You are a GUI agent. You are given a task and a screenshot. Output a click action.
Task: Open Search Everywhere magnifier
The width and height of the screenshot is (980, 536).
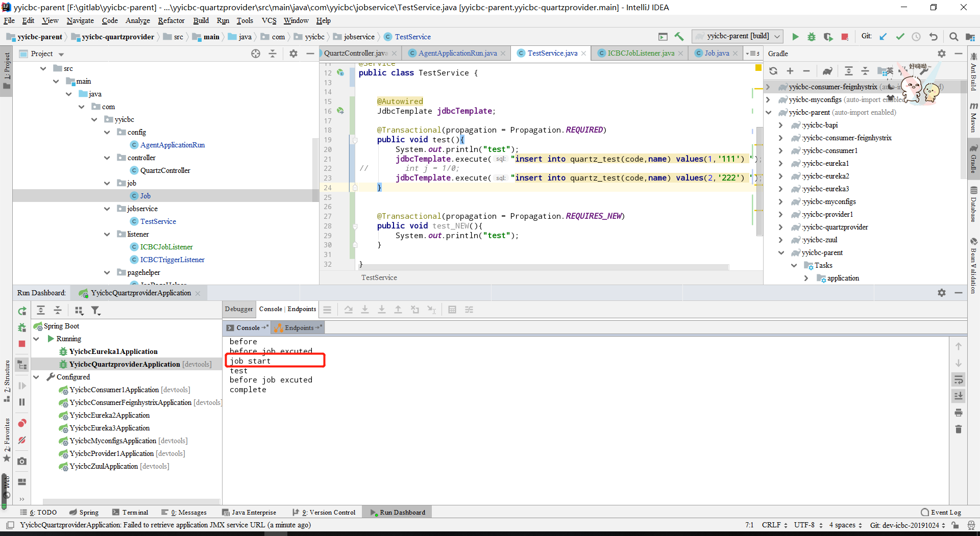(953, 37)
